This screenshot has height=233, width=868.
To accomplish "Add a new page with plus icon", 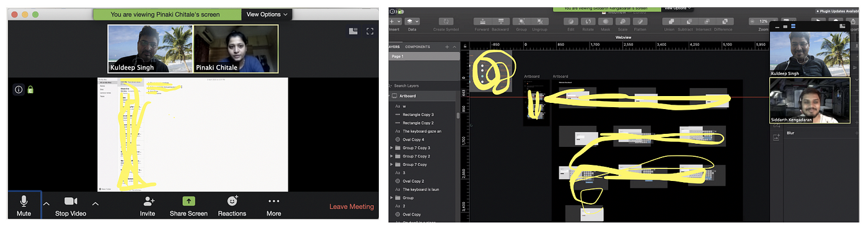I will click(x=447, y=46).
